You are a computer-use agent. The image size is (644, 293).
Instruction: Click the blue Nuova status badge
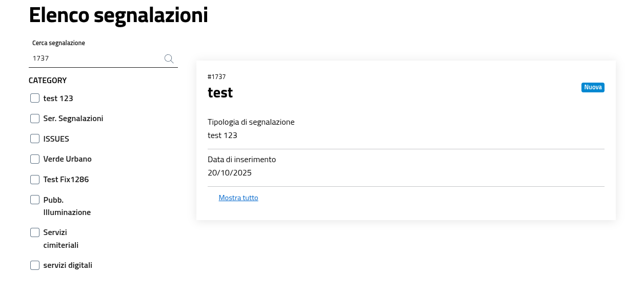click(593, 87)
